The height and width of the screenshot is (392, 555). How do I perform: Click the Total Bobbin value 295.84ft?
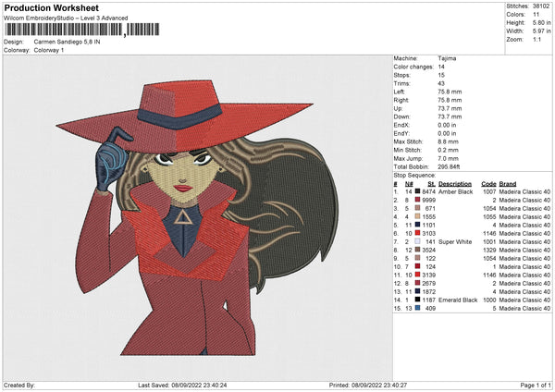point(449,166)
